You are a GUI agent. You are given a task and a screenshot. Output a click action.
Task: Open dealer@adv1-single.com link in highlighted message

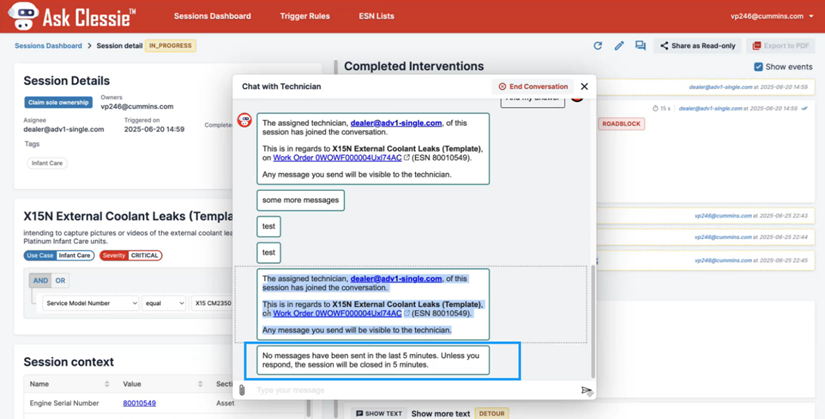[x=396, y=278]
